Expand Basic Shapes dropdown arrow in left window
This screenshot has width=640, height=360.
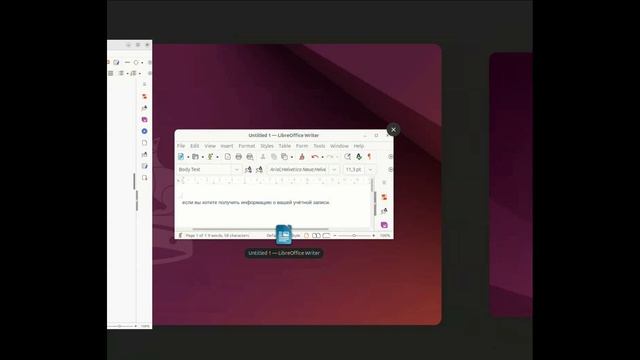[142, 63]
